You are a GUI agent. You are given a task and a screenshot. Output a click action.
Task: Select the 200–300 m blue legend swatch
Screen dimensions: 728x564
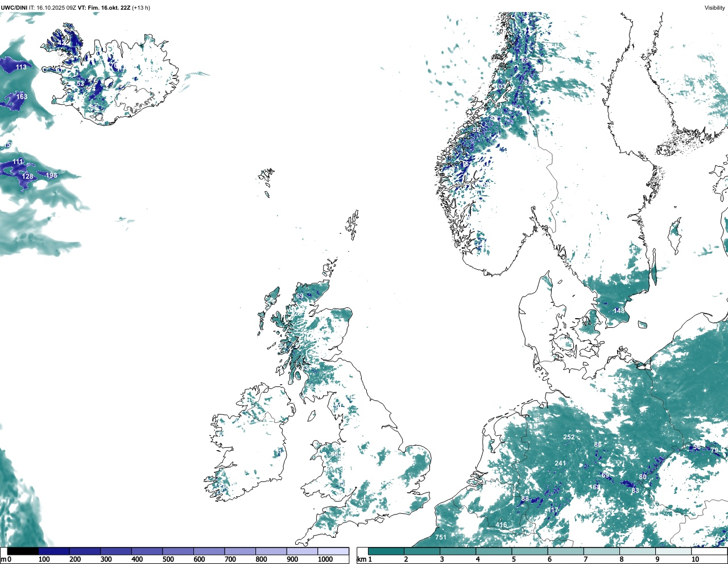tap(85, 551)
